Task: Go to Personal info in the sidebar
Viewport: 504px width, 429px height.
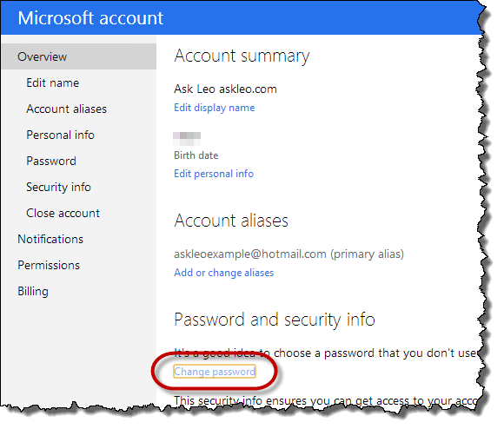Action: click(61, 135)
